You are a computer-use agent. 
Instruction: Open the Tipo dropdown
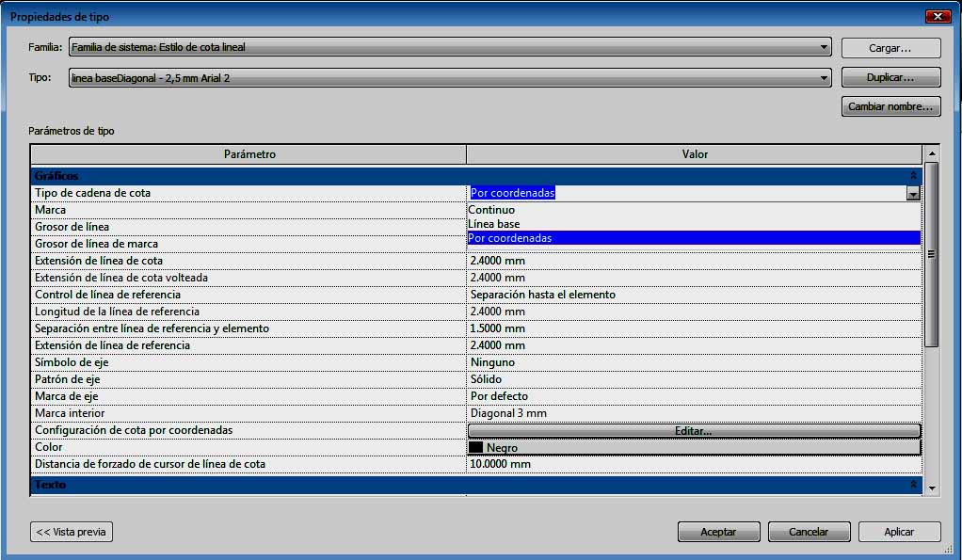(x=824, y=78)
